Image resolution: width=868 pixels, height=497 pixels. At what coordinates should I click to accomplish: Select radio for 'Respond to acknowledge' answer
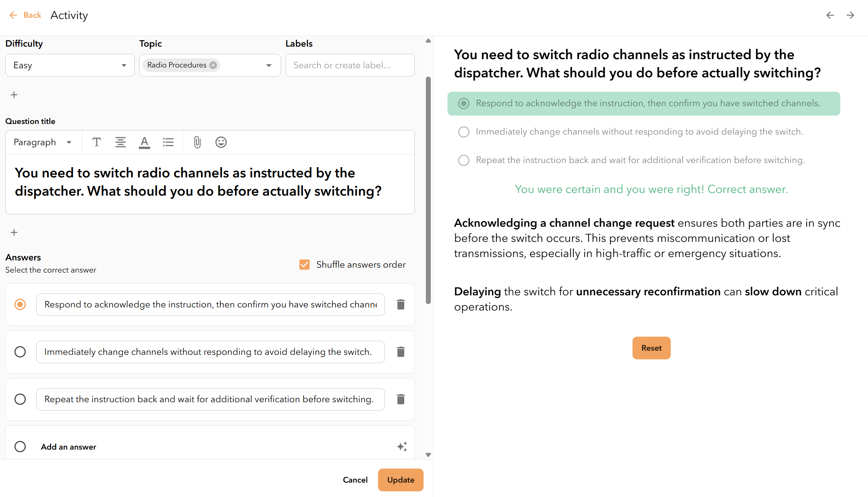pos(20,304)
